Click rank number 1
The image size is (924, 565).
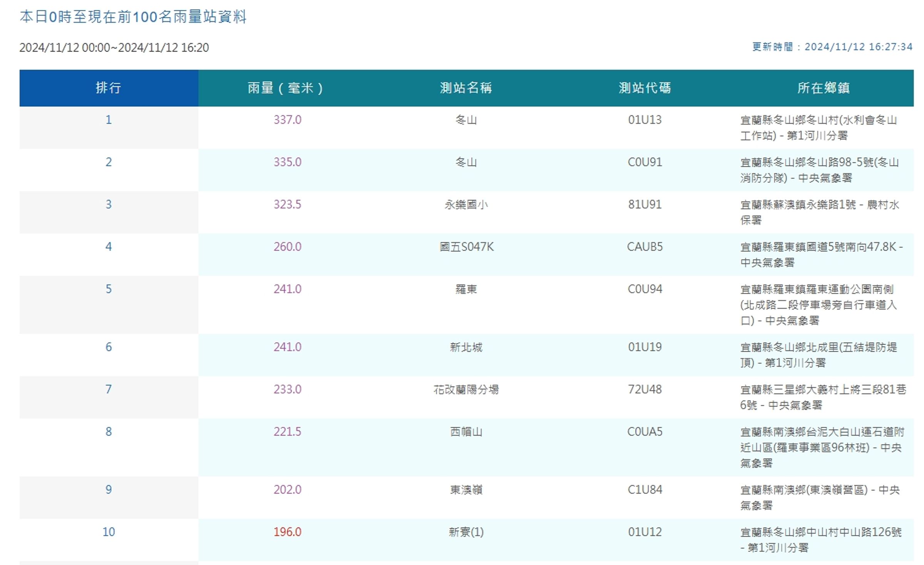pyautogui.click(x=109, y=120)
